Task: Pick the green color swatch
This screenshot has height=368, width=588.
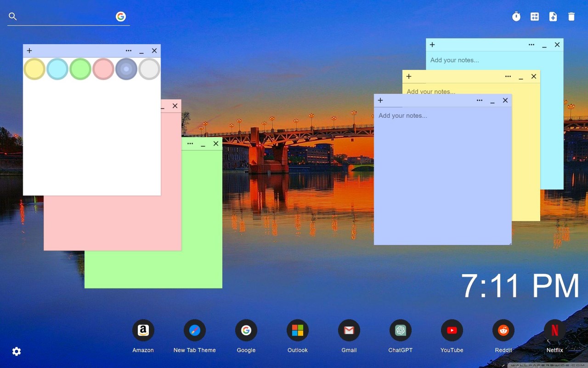Action: coord(80,69)
